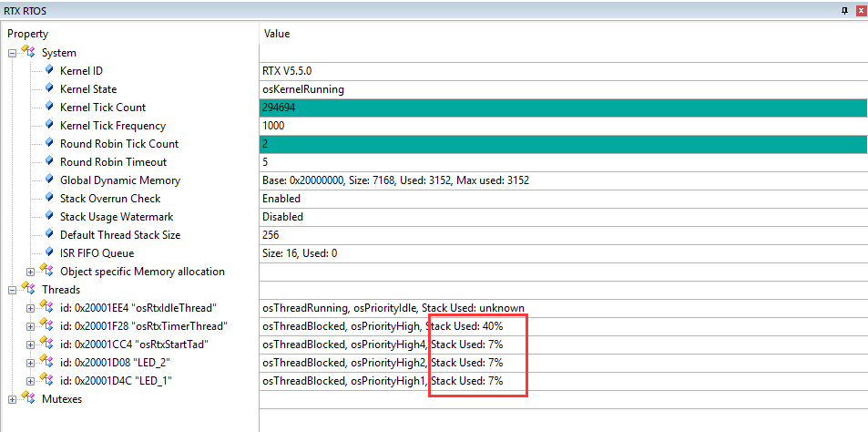Expand the osRtxStartTad thread entry
The image size is (868, 432).
click(x=30, y=345)
